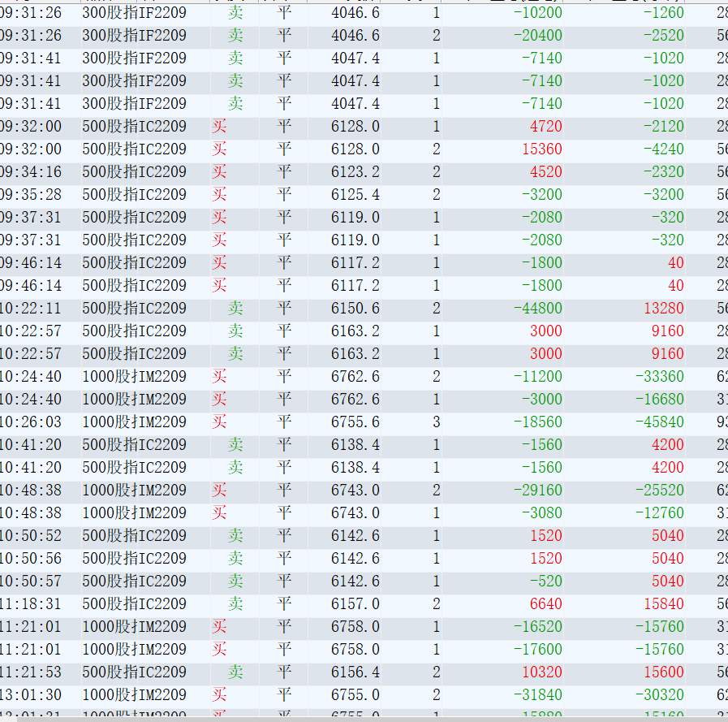Viewport: 728px width, 722px height.
Task: Select the price 6156.4
Action: pos(355,672)
